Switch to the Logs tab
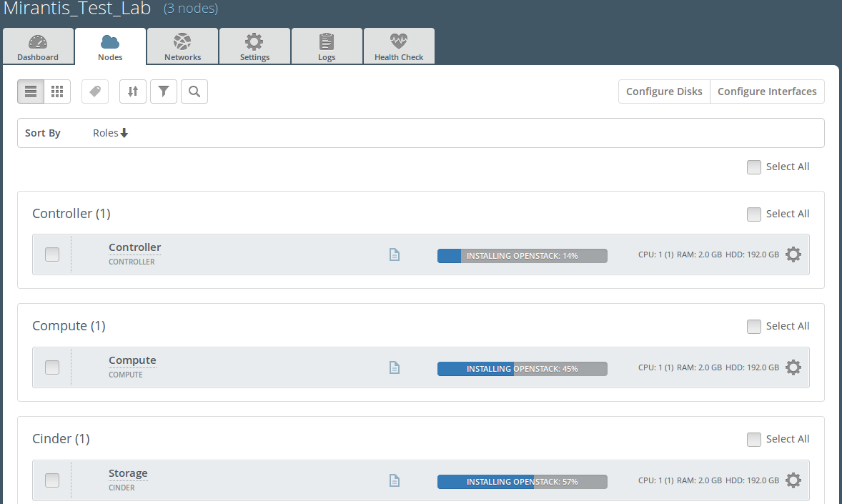The image size is (842, 504). (x=327, y=46)
